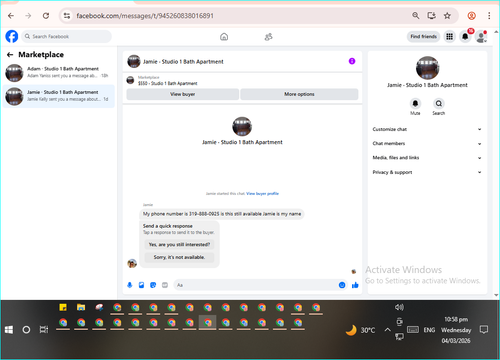The width and height of the screenshot is (500, 360).
Task: Open the account profile avatar menu
Action: 481,37
